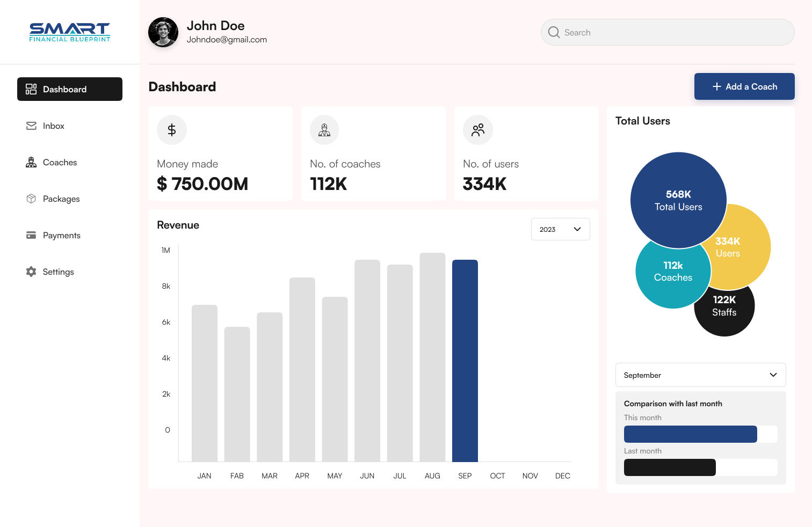Click the Packages box icon

[x=31, y=199]
